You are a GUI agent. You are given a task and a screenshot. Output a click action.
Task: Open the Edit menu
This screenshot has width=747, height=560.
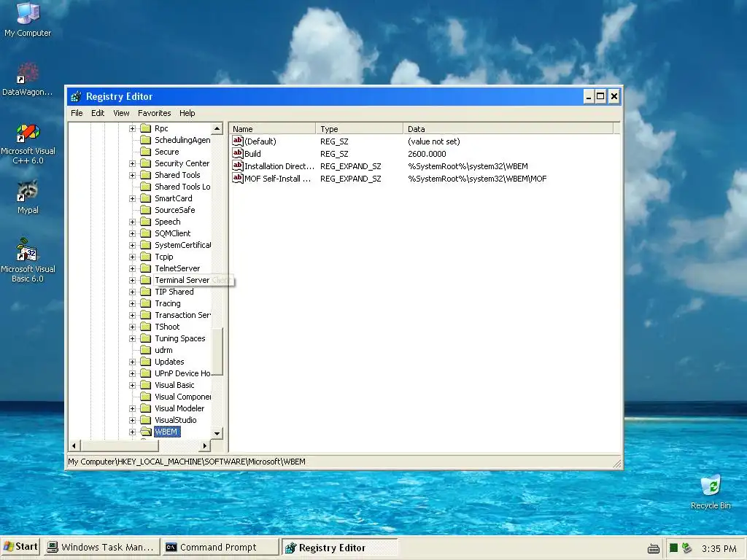tap(98, 113)
